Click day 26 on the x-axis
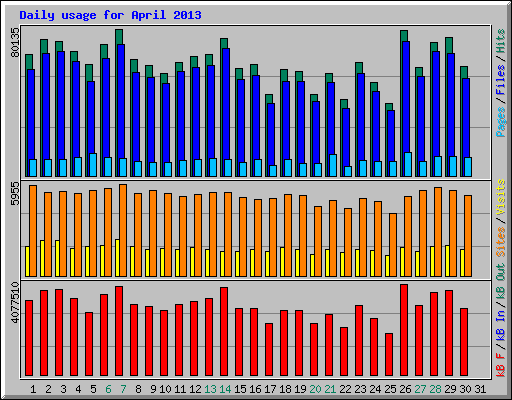Screen dimensions: 512x400 [x=405, y=389]
